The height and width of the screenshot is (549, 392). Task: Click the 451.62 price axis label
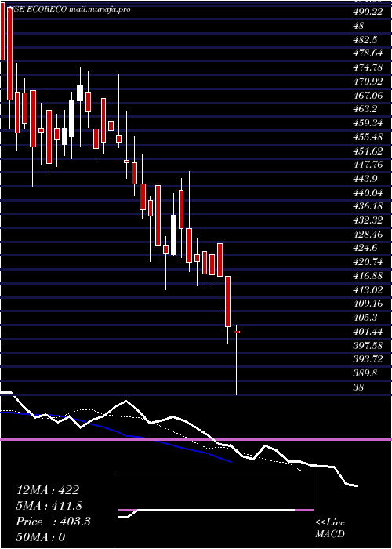[x=368, y=151]
